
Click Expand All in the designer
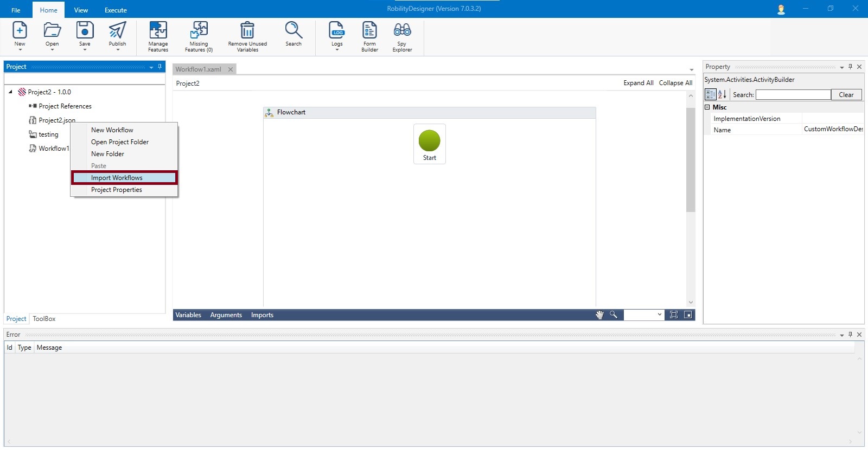point(638,83)
